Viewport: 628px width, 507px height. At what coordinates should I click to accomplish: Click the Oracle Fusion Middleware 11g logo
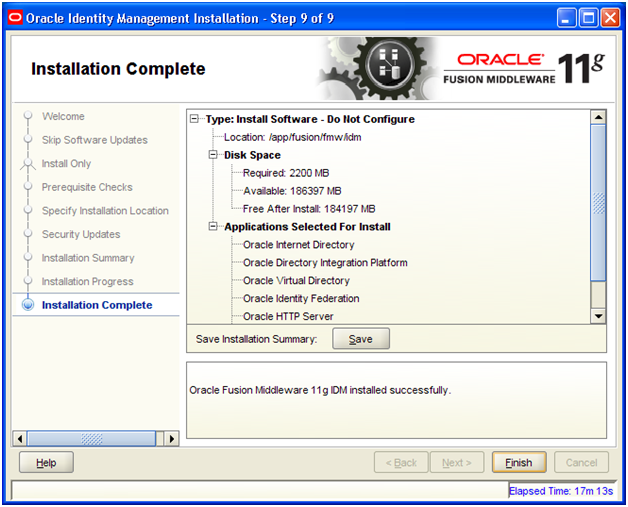coord(524,68)
